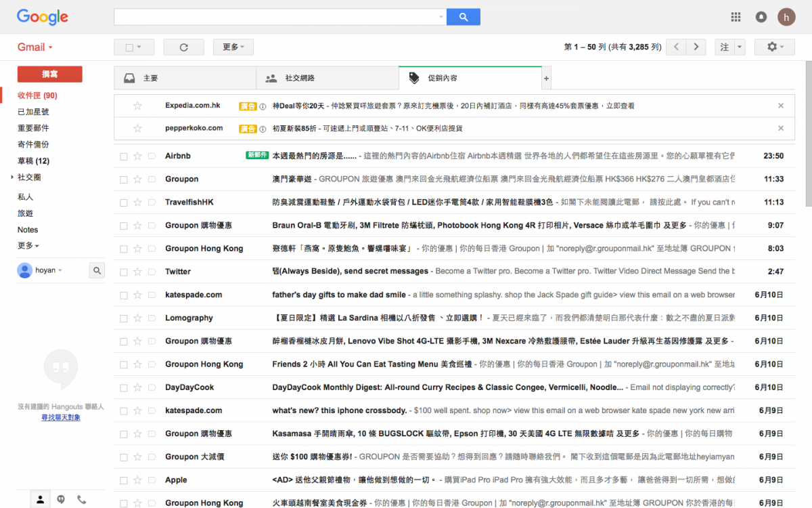
Task: Click the Google logo
Action: coord(43,17)
